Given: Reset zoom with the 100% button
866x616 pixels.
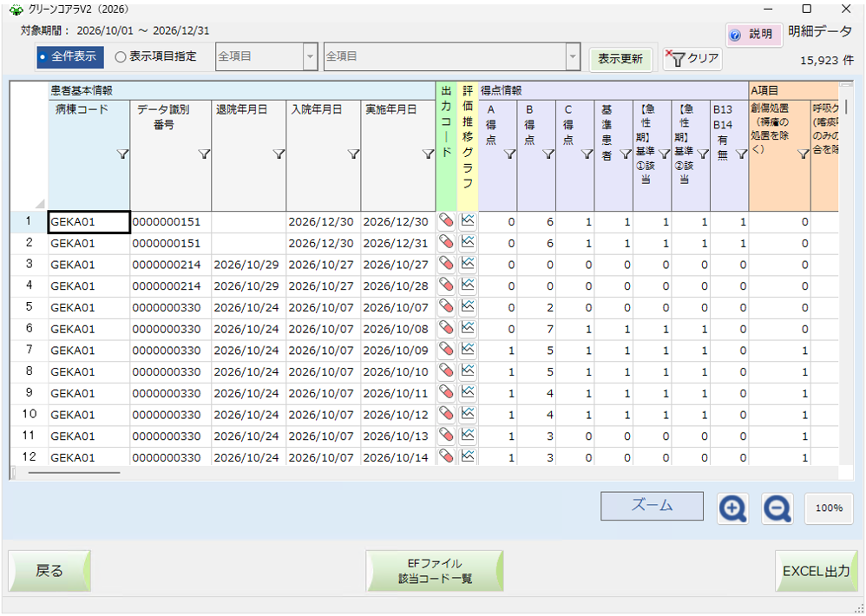Looking at the screenshot, I should point(829,508).
